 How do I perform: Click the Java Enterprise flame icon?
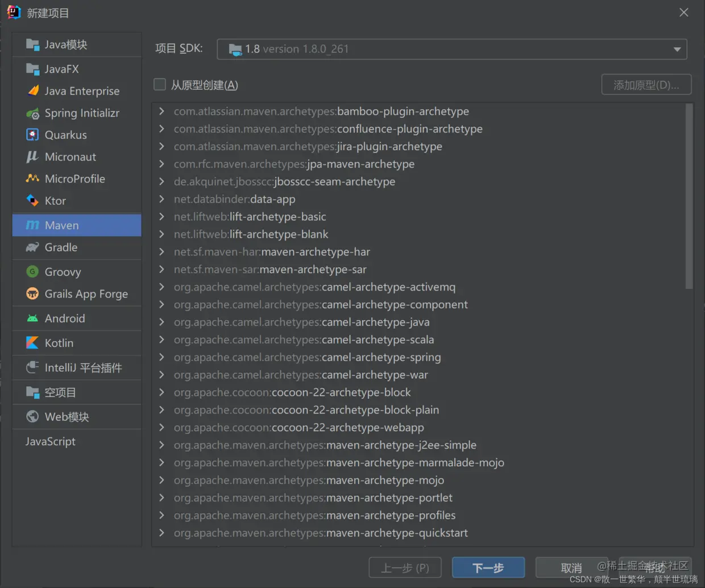pos(33,90)
